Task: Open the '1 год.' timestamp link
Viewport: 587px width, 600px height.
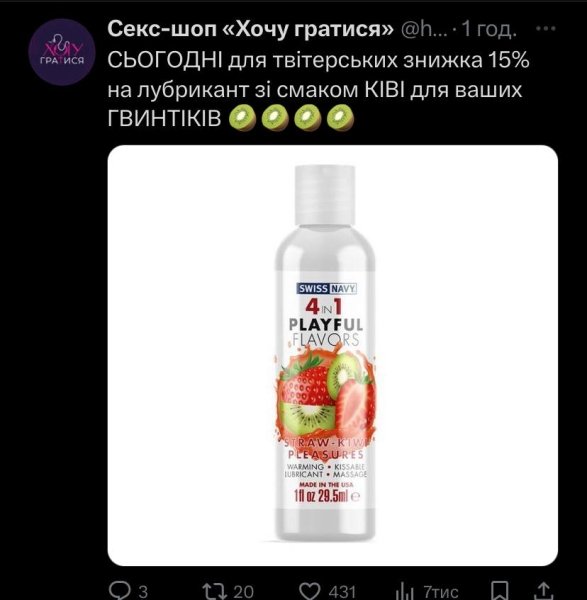Action: coord(488,29)
